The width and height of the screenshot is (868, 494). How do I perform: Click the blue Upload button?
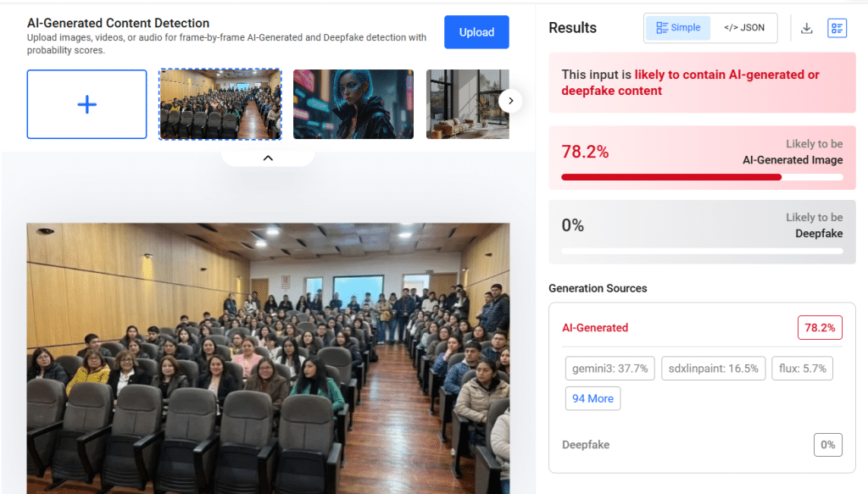tap(476, 32)
